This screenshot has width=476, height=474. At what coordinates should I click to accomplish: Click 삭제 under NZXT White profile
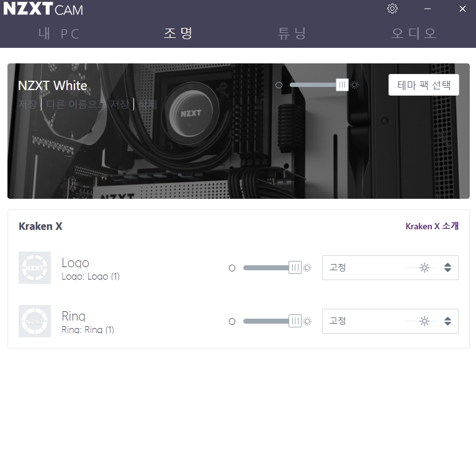click(148, 104)
